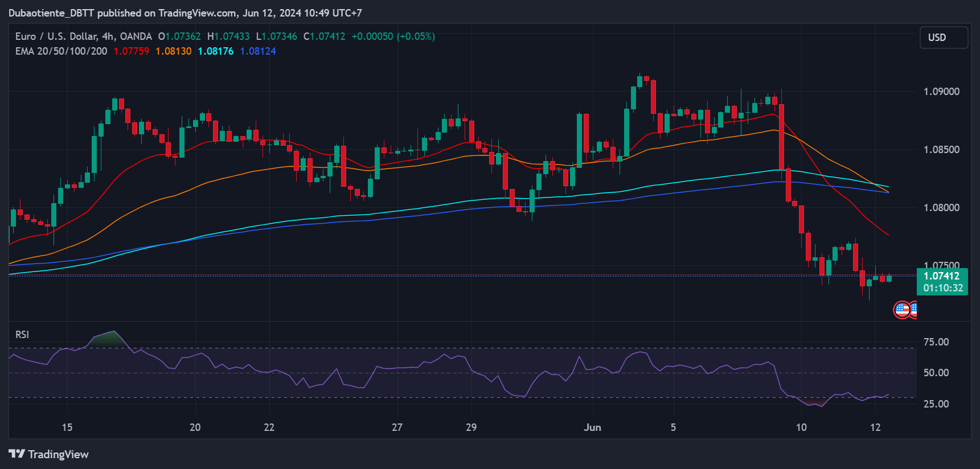This screenshot has width=980, height=469.
Task: Click the RSI 50.00 axis label
Action: pos(936,373)
